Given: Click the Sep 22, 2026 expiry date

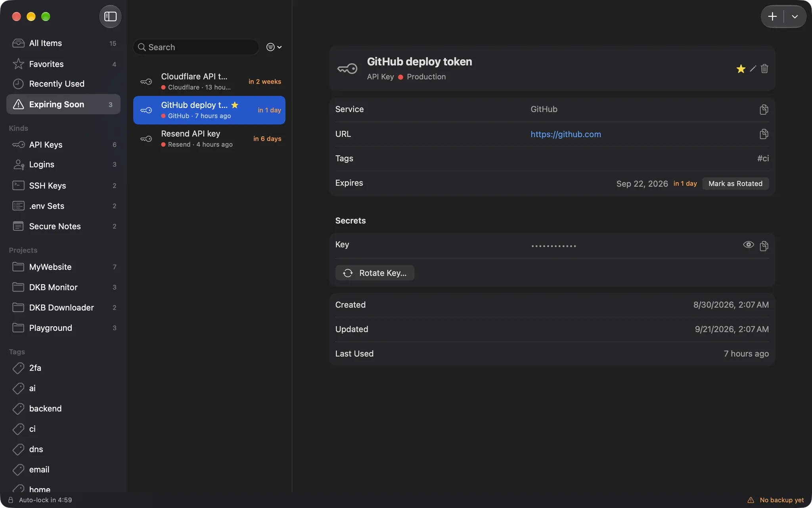Looking at the screenshot, I should (x=642, y=184).
